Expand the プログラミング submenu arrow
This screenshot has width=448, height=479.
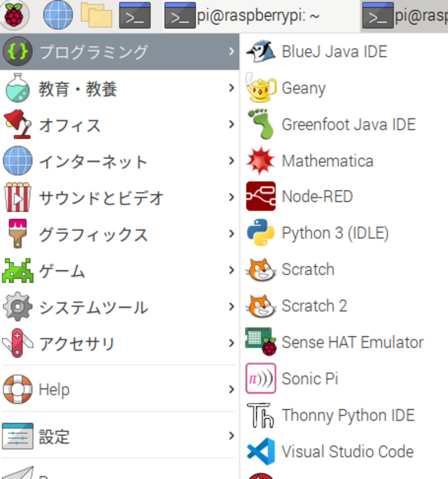pos(231,52)
